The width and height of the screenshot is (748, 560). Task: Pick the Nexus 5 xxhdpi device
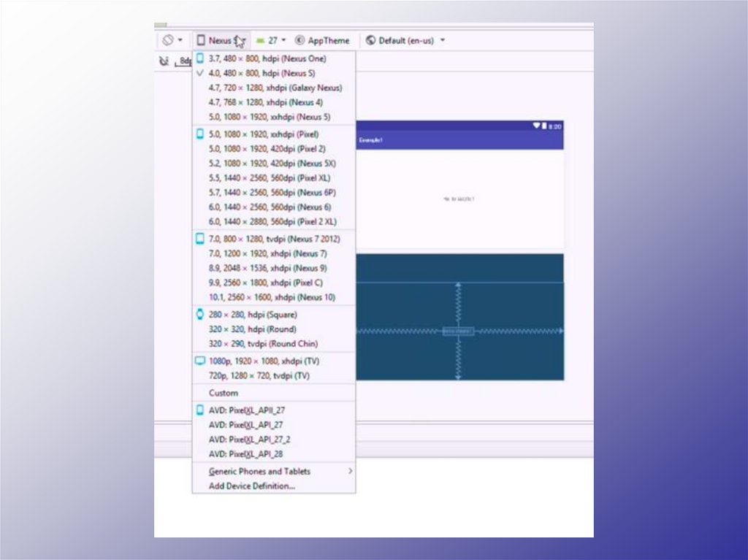[x=274, y=117]
